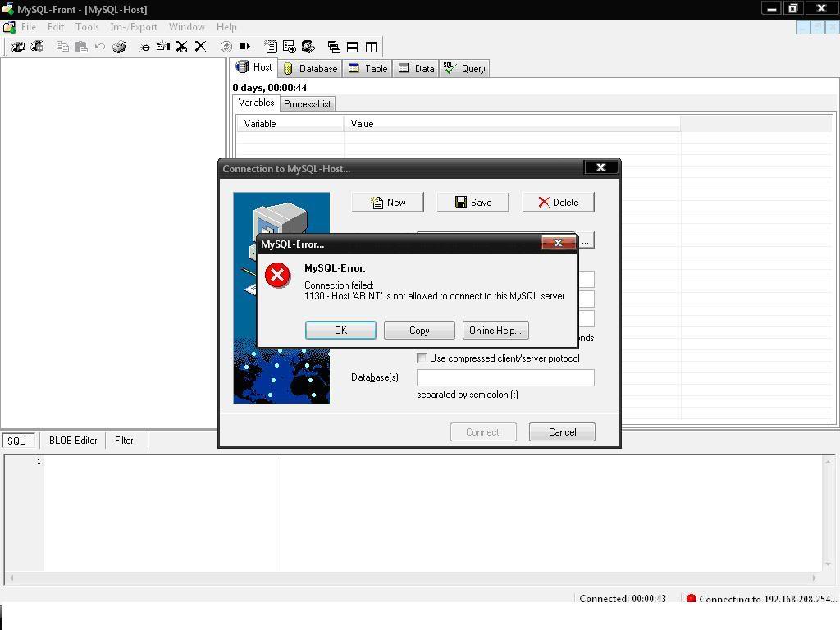Click the drop table toolbar icon
840x630 pixels.
coord(181,47)
